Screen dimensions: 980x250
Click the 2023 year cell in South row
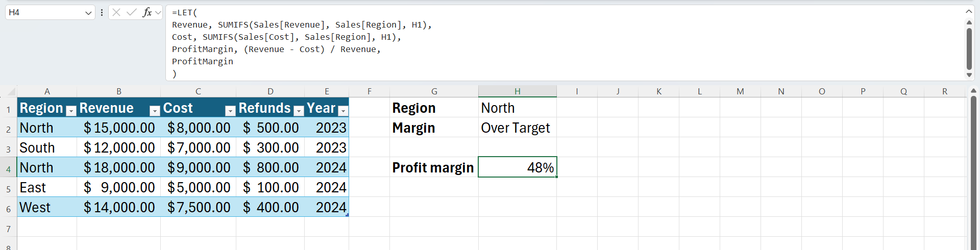[x=327, y=147]
